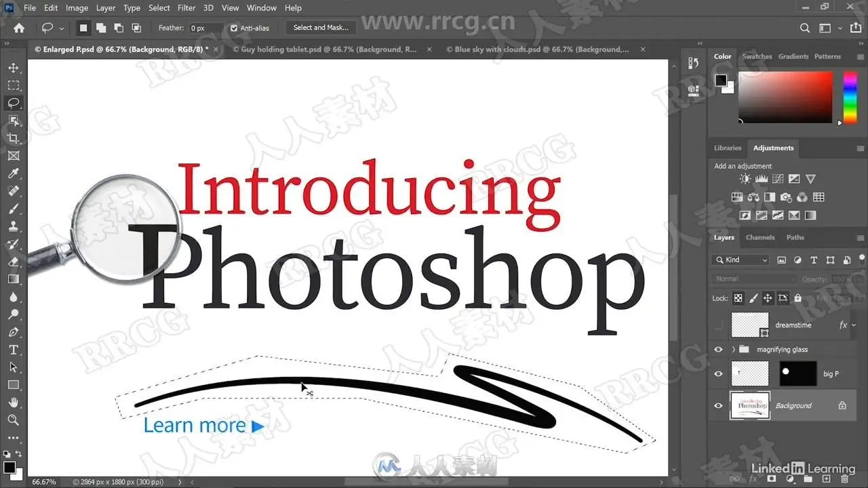Image resolution: width=868 pixels, height=488 pixels.
Task: Hide the Background layer
Action: (x=718, y=405)
